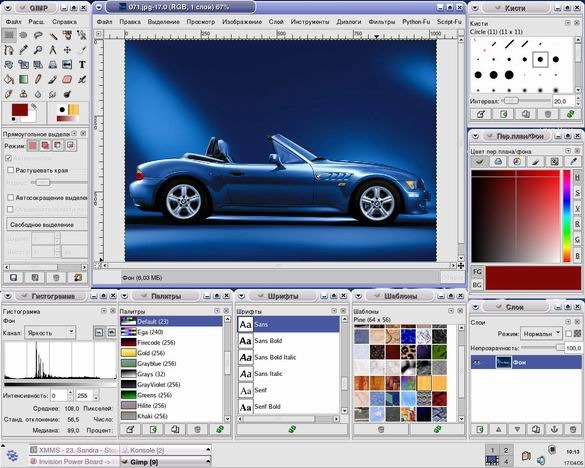
Task: Enable the Растушевать края checkbox
Action: tap(10, 170)
